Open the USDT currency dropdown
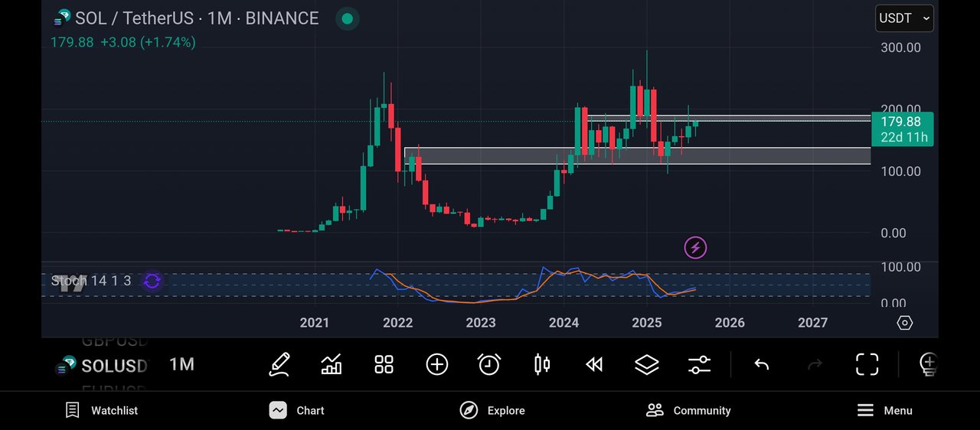The image size is (980, 430). click(x=904, y=18)
